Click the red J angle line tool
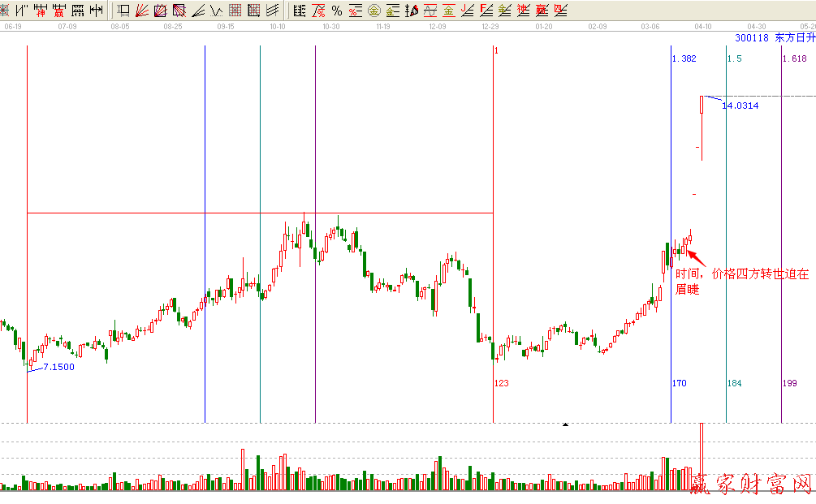Viewport: 816px width, 504px height. click(468, 11)
